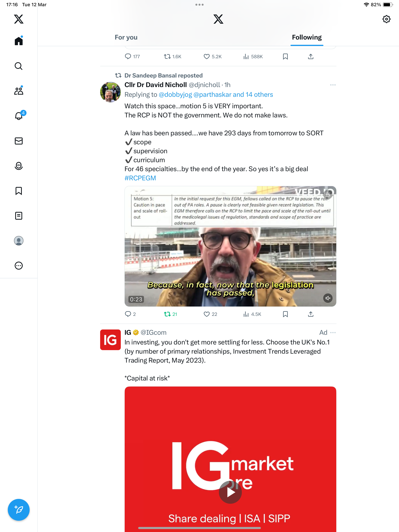
Task: Play the IG market ad video
Action: (x=230, y=492)
